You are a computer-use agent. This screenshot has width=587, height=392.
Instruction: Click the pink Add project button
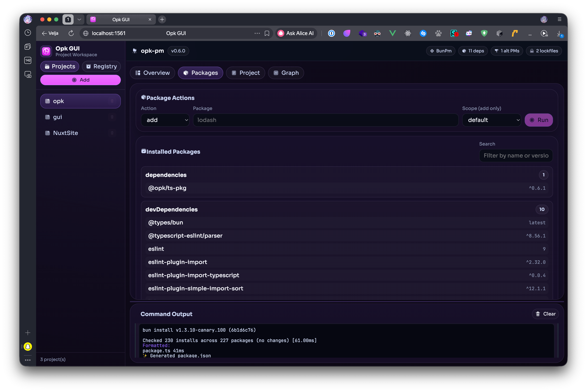tap(81, 80)
